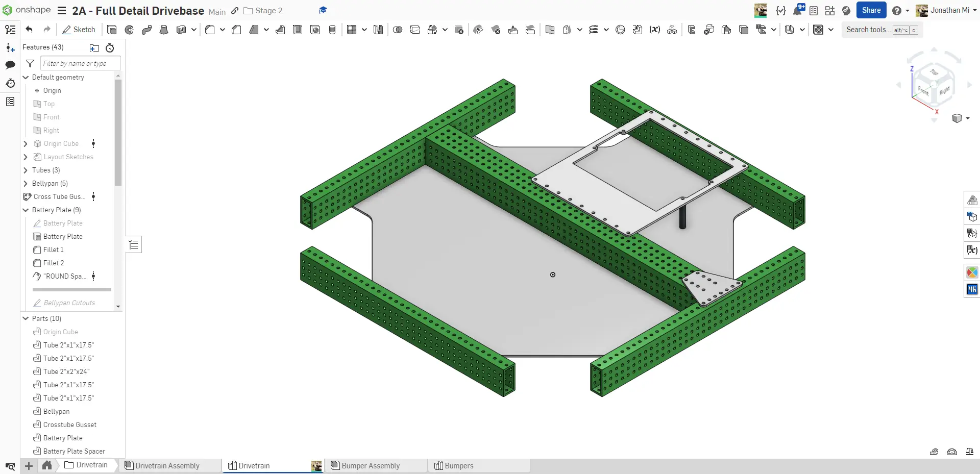Viewport: 980px width, 474px height.
Task: Start a new Sketch
Action: [79, 30]
